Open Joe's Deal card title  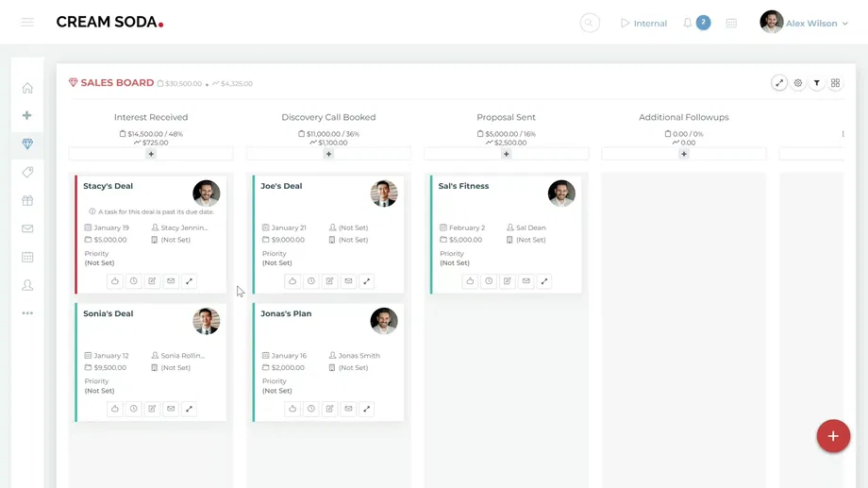281,186
